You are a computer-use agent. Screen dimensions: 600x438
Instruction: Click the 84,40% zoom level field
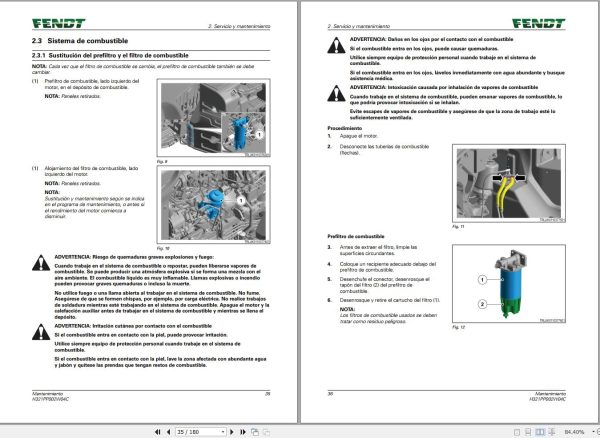(x=574, y=432)
